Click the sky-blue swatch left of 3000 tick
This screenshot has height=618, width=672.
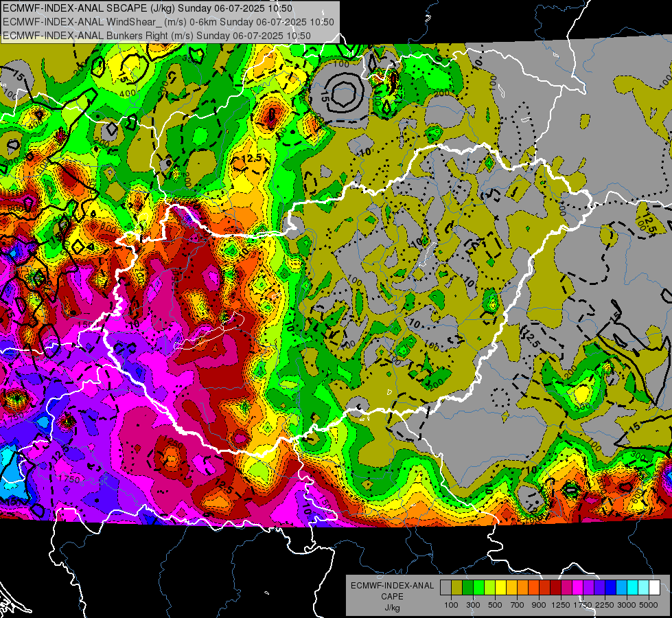(621, 588)
